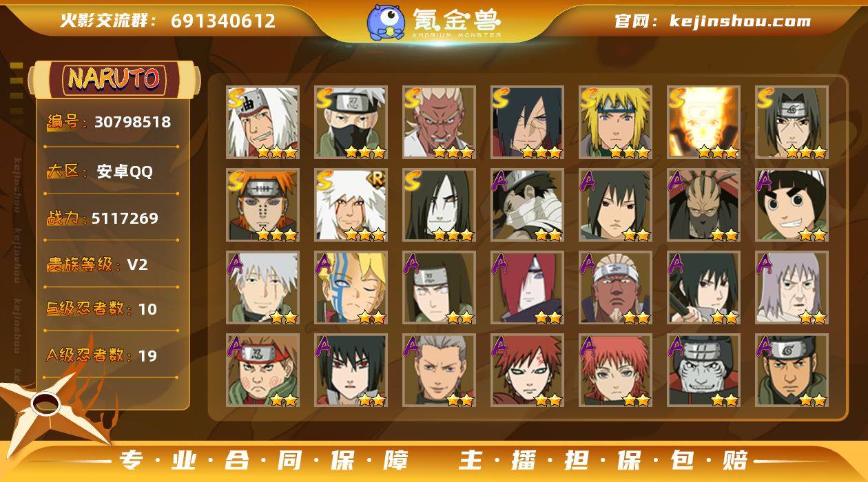Pick the Orochimaru S-rank portrait
The image size is (868, 482).
440,205
